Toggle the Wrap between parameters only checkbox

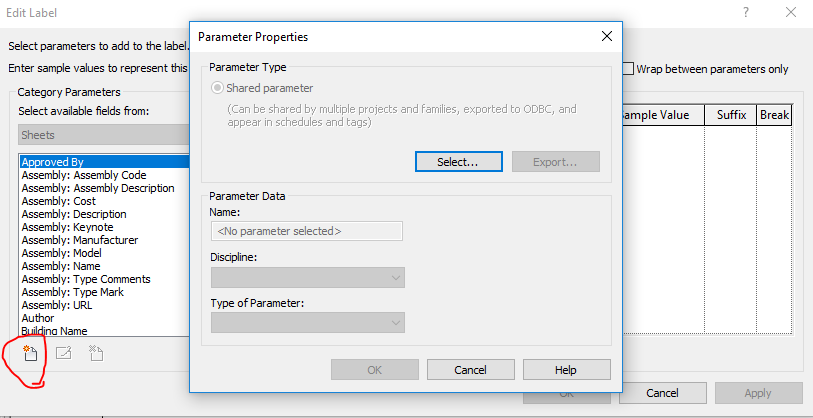point(628,69)
